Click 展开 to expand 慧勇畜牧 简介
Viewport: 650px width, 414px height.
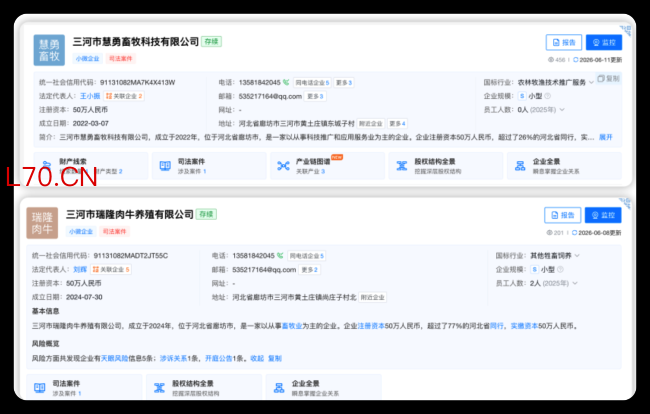605,137
